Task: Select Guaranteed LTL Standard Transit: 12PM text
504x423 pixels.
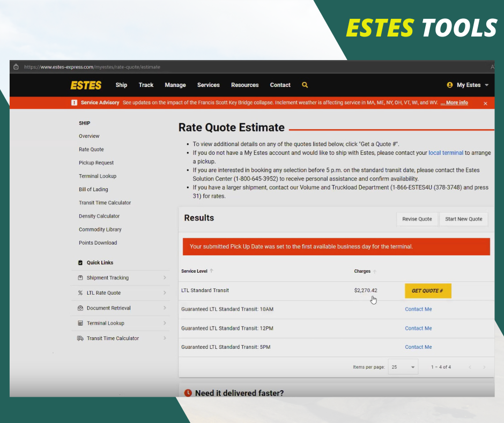Action: pos(227,329)
